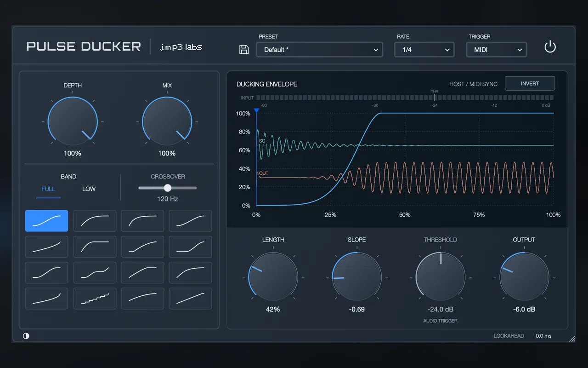Click the Length knob

[273, 277]
